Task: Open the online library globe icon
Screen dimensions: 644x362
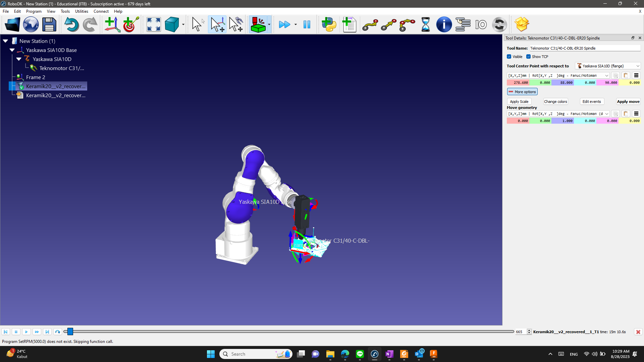Action: pos(31,24)
